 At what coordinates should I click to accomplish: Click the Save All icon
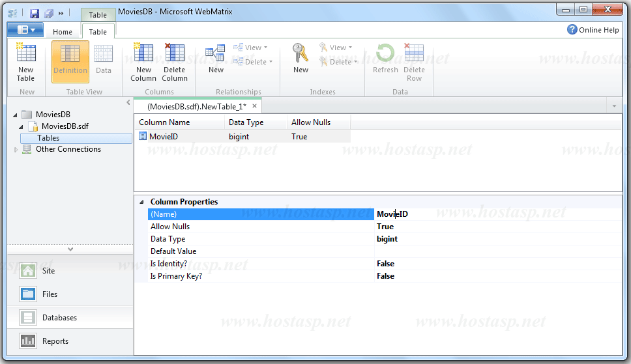[x=49, y=13]
